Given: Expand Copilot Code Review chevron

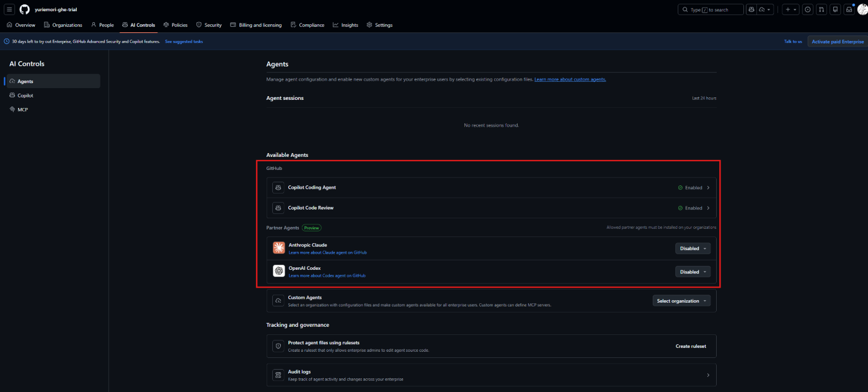Looking at the screenshot, I should [x=708, y=208].
